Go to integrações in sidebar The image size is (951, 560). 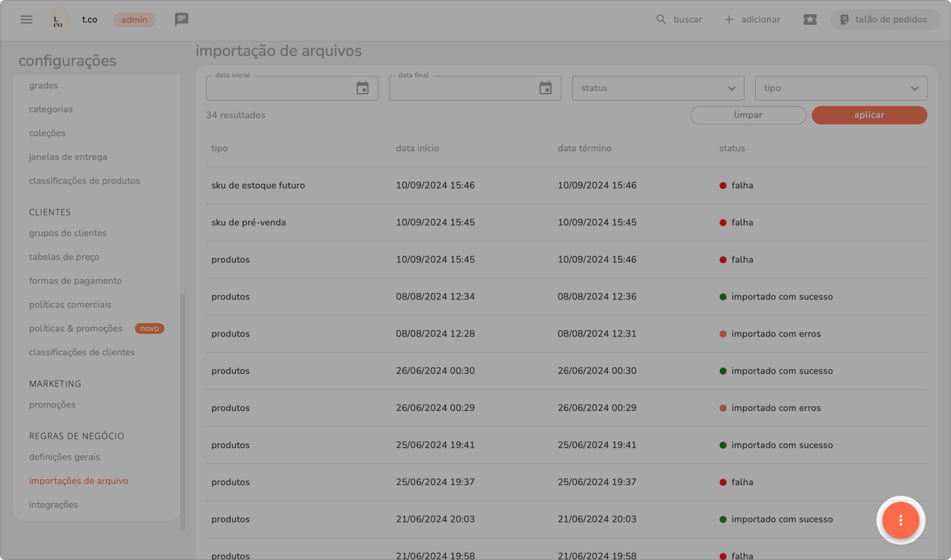coord(53,504)
